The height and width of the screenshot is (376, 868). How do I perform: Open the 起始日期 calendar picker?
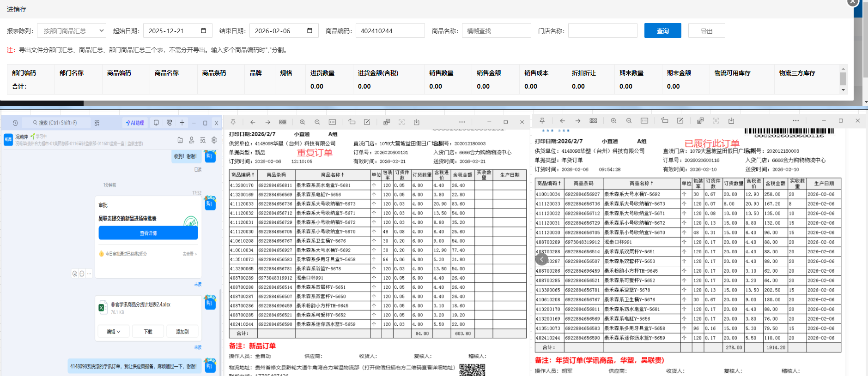tap(203, 31)
